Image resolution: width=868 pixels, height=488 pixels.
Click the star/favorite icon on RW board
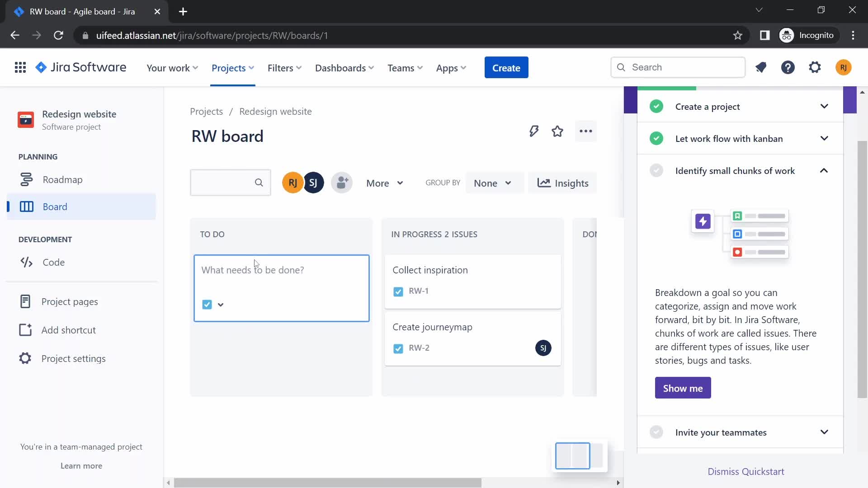558,131
